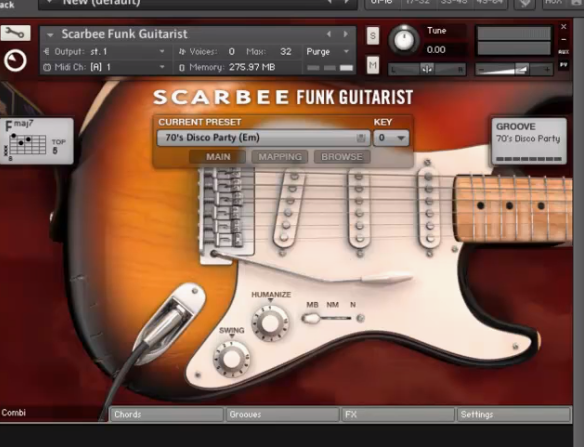This screenshot has width=584, height=447.
Task: Switch to the MAIN view
Action: (218, 157)
